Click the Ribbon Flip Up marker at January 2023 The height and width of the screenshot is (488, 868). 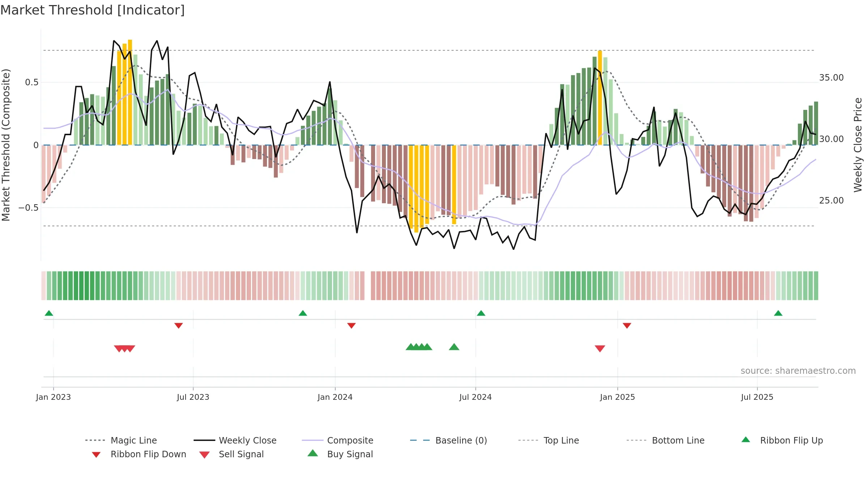click(x=49, y=313)
